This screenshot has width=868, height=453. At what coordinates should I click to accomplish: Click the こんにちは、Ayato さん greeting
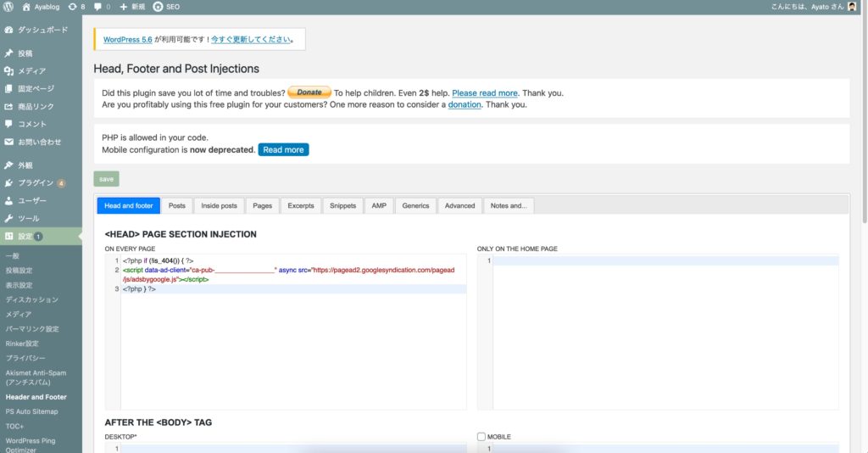tap(807, 7)
